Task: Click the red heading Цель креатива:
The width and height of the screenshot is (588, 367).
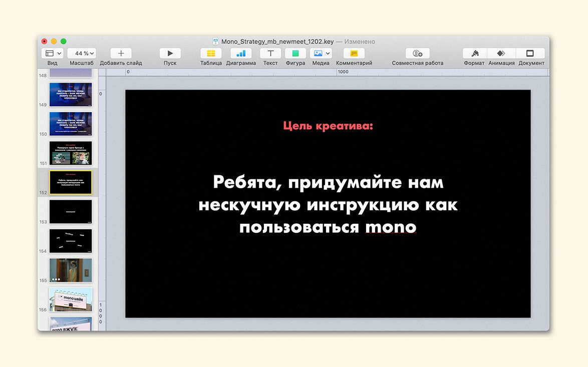Action: tap(328, 126)
